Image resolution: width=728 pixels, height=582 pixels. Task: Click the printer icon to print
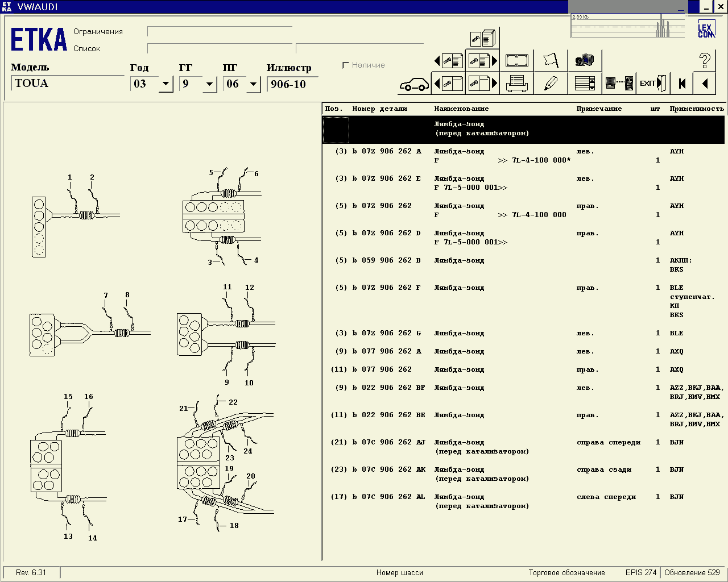click(x=516, y=84)
